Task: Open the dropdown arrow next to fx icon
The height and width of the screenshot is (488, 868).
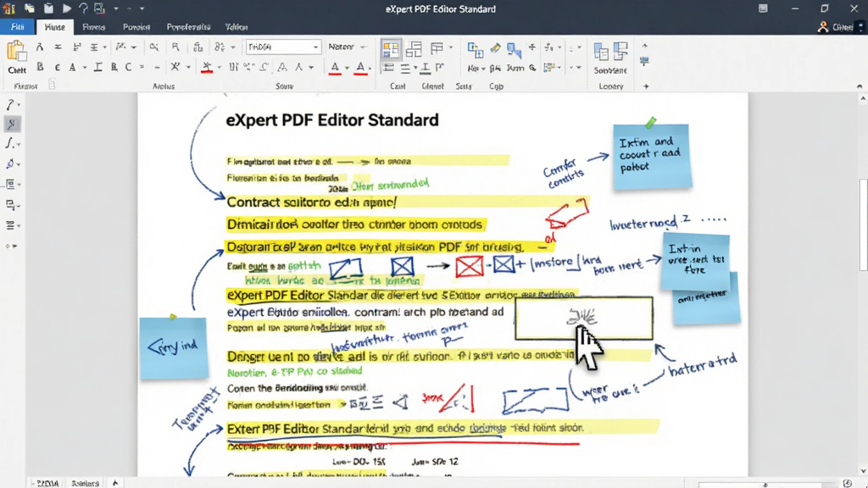Action: [559, 47]
